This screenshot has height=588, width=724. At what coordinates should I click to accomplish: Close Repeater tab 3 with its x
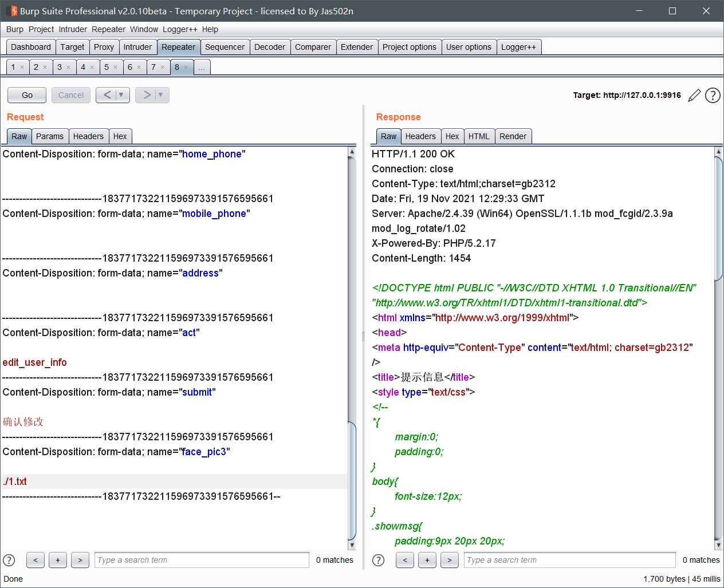pos(69,68)
